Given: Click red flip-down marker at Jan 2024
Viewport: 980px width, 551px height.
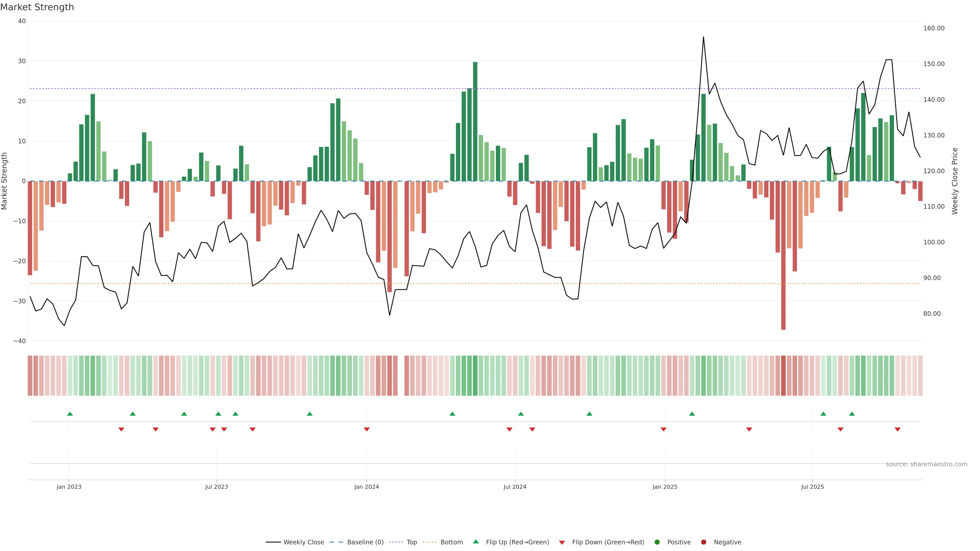Looking at the screenshot, I should (367, 429).
